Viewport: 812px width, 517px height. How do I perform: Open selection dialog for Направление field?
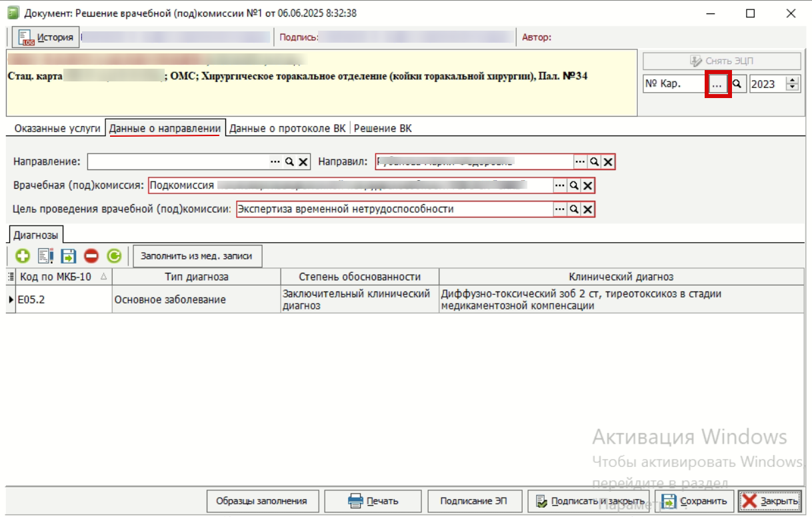pos(275,161)
